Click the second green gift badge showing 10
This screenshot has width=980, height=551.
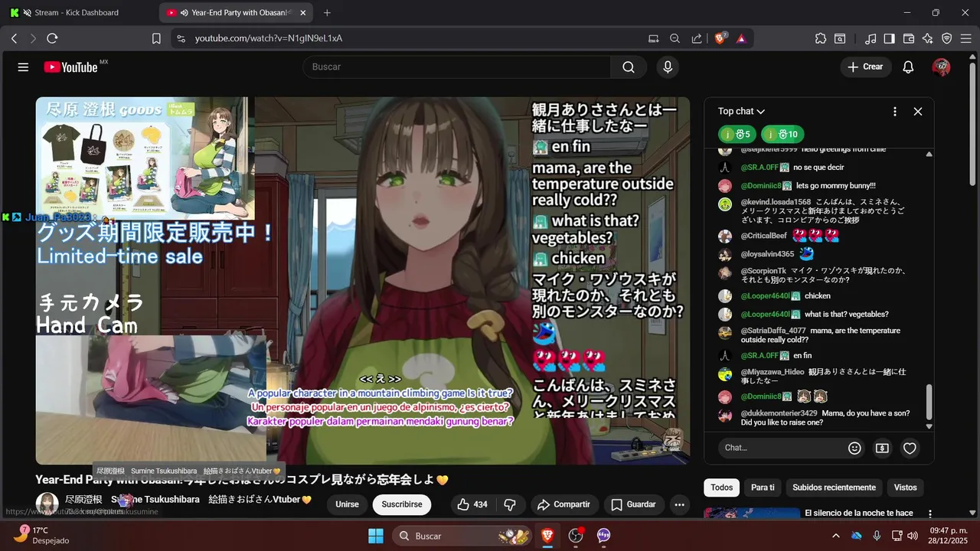point(782,135)
